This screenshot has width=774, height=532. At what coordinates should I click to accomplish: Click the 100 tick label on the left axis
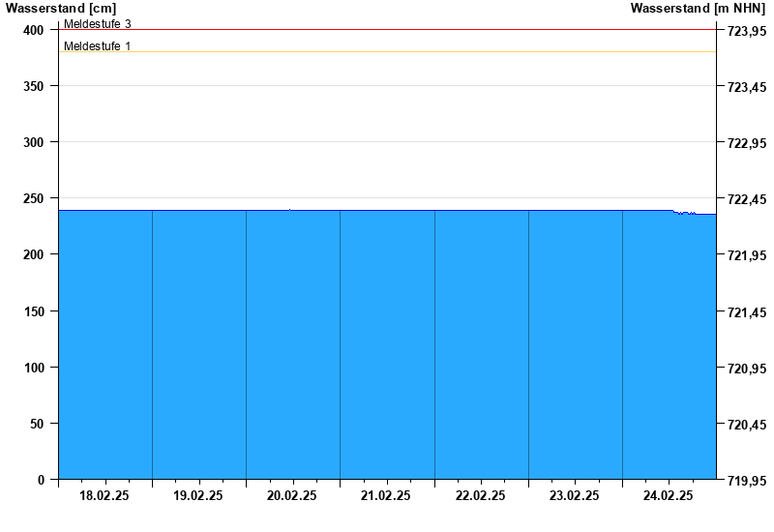coord(34,368)
